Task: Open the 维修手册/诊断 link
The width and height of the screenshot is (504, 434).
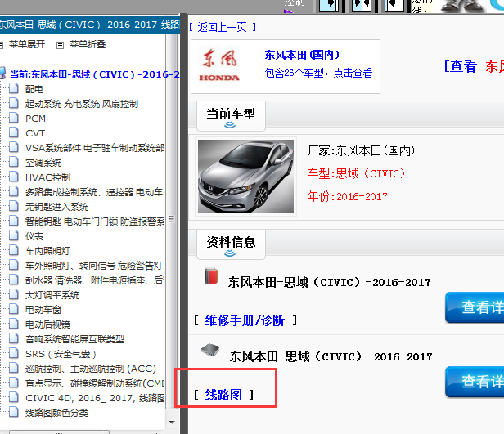Action: tap(245, 320)
